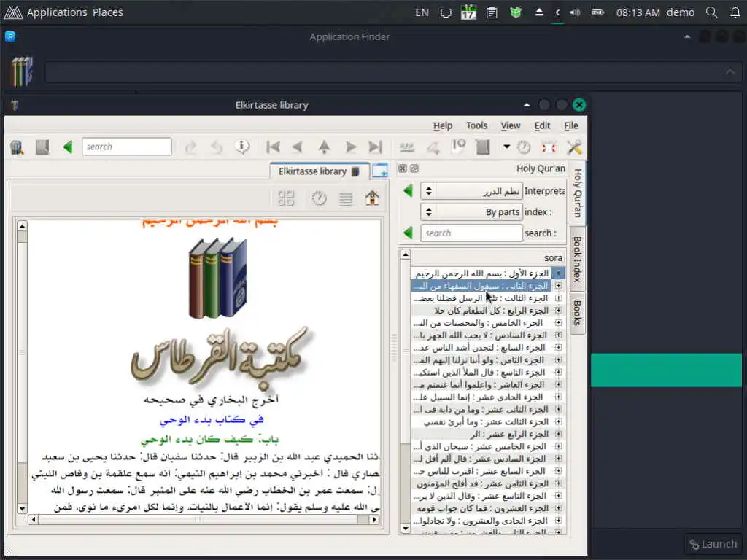Click sora list vertical scrollbar down arrow

(406, 528)
